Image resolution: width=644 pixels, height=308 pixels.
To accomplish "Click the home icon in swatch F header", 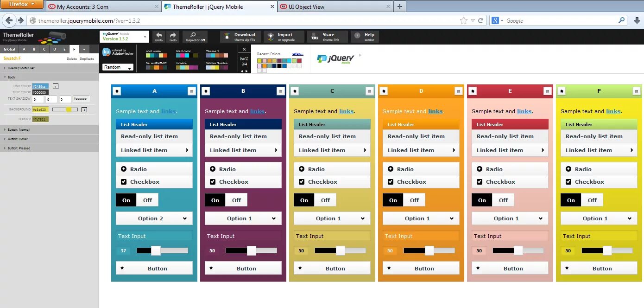I will 562,91.
